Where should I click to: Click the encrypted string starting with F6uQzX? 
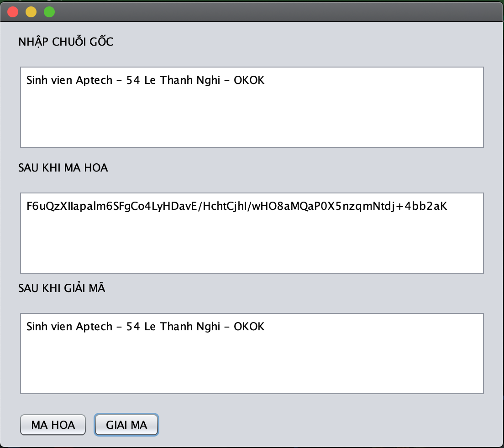point(236,207)
